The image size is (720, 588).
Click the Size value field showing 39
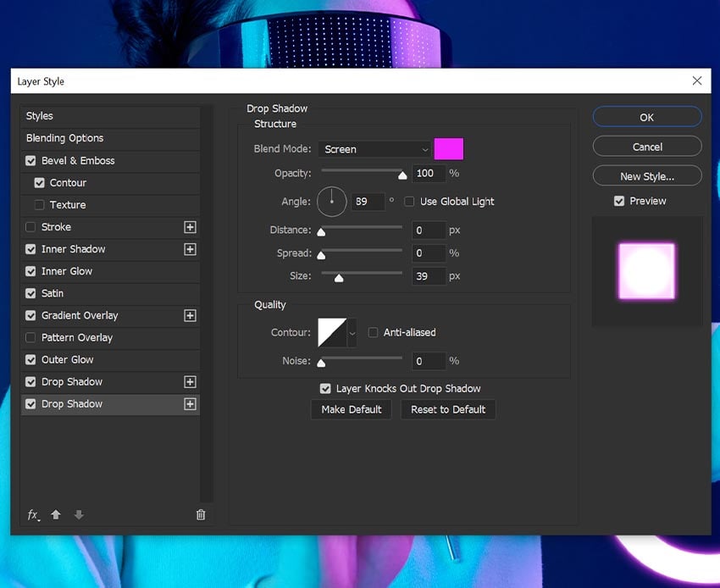429,276
